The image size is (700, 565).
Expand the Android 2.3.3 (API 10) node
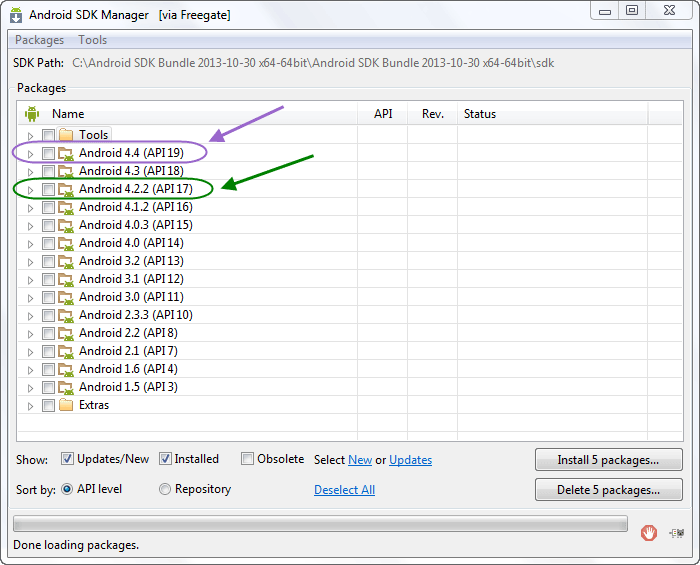[x=30, y=316]
